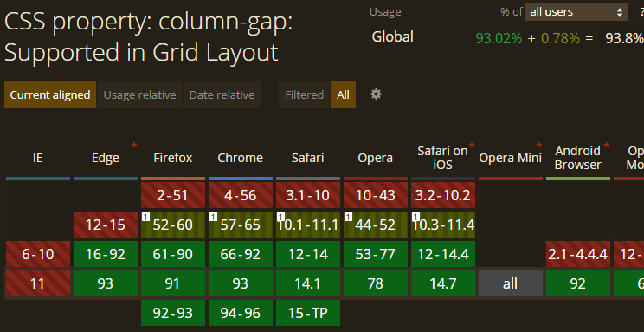Select the Opera Mini 'all' cell
This screenshot has width=644, height=332.
[511, 283]
